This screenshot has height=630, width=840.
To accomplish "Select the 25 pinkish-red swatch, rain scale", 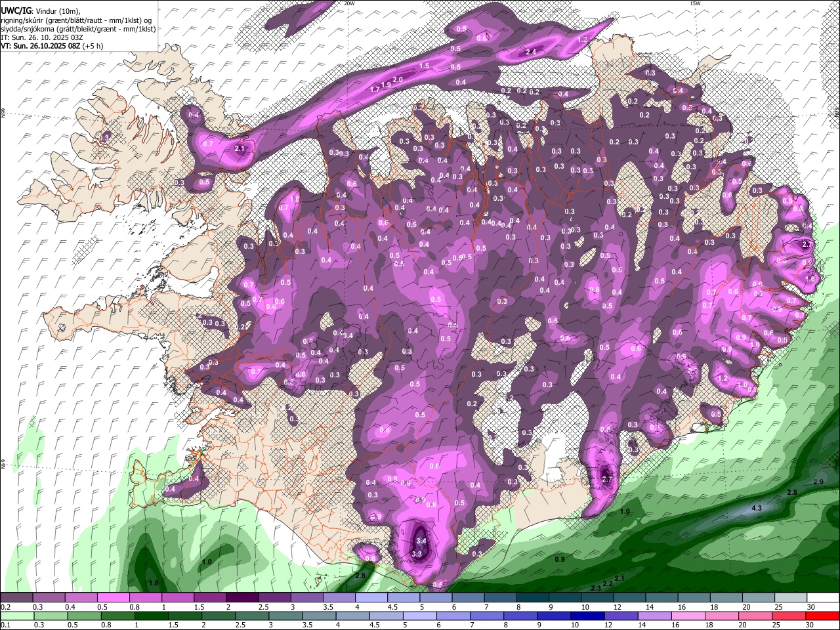I will (788, 616).
